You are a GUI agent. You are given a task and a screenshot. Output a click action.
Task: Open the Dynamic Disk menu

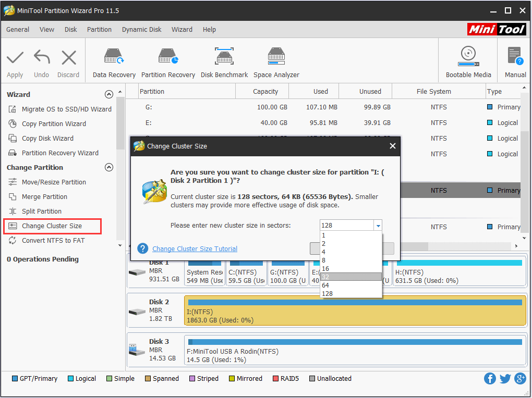click(141, 30)
